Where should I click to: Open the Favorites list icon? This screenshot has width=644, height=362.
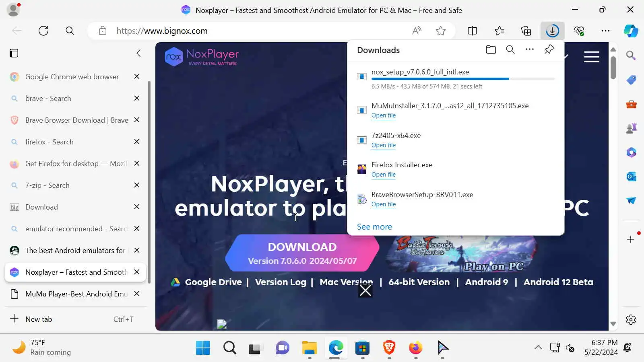(x=500, y=31)
